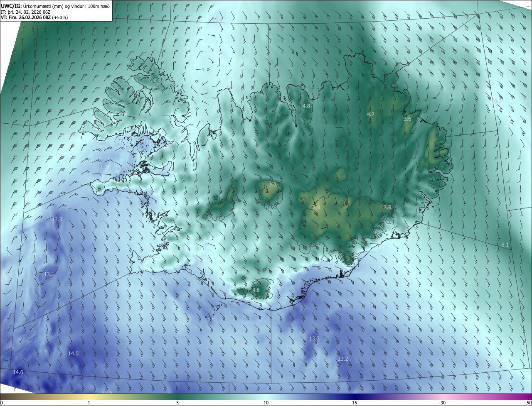Click the 12.5 value label
Screen dimensions: 532x406
pos(210,320)
